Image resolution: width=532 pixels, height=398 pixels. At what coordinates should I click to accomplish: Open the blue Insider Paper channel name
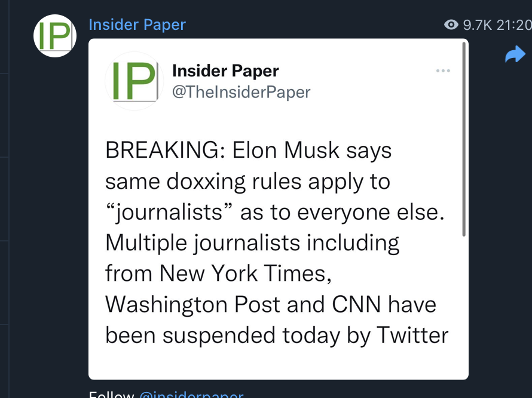coord(137,25)
